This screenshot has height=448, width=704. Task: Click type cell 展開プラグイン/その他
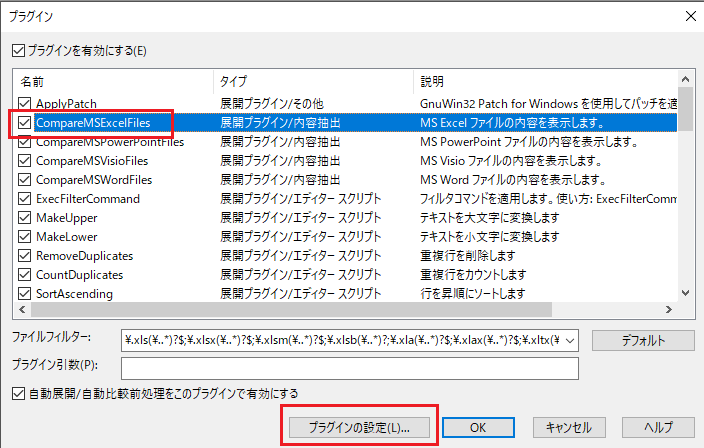click(272, 104)
